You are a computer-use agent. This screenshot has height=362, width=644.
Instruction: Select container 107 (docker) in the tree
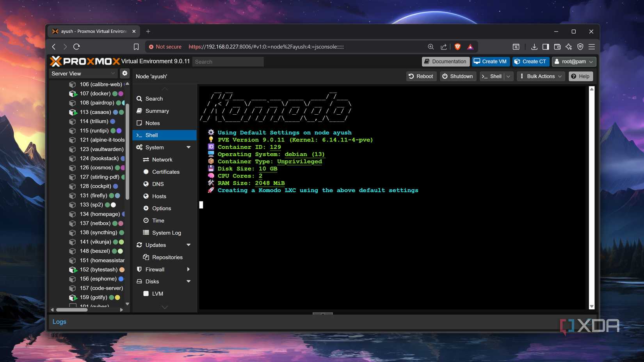(x=95, y=93)
